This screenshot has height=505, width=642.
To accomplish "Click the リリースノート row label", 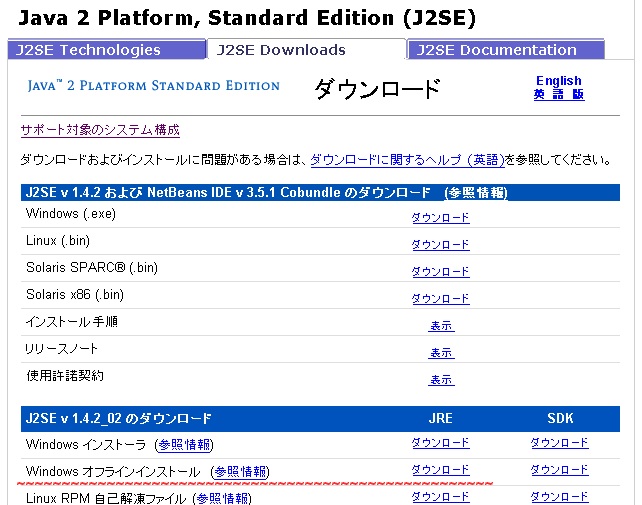I will tap(61, 349).
